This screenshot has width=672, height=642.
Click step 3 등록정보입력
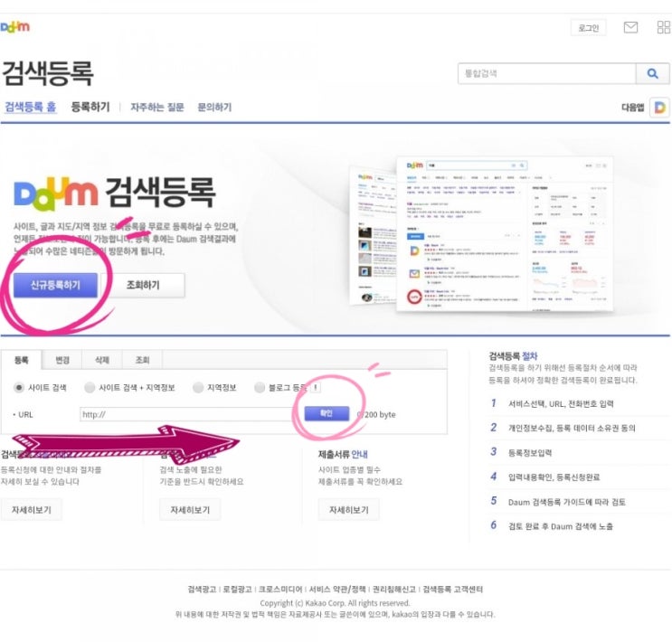pyautogui.click(x=530, y=453)
